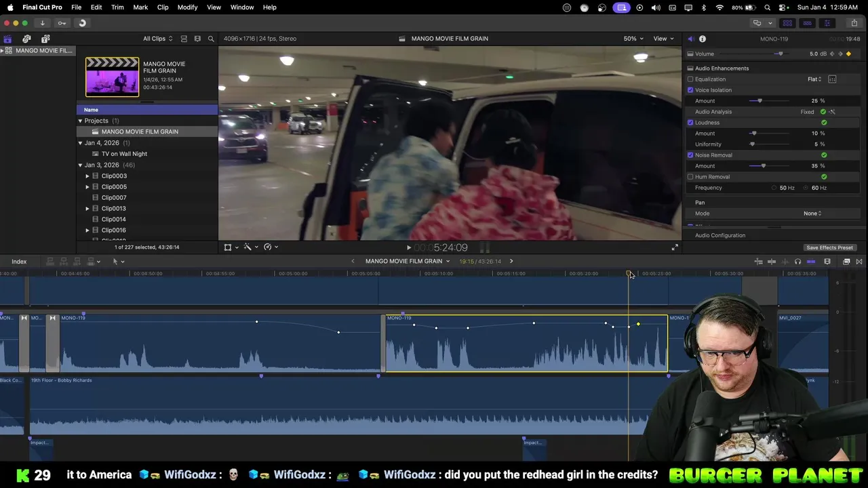Open the File menu
Viewport: 868px width, 488px height.
pos(76,7)
